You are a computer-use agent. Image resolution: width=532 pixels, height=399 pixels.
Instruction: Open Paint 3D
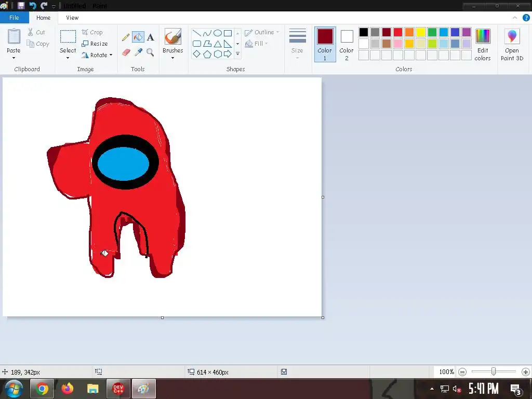click(512, 45)
